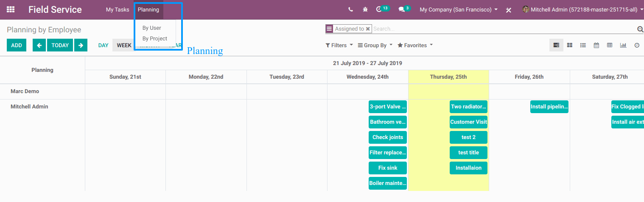644x202 pixels.
Task: Click the 21 July 2019 - 27 July 2019 header
Action: [x=367, y=63]
